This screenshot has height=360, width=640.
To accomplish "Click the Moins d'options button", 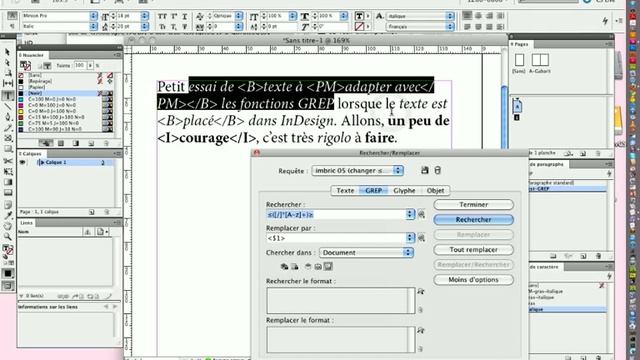I will pyautogui.click(x=473, y=280).
